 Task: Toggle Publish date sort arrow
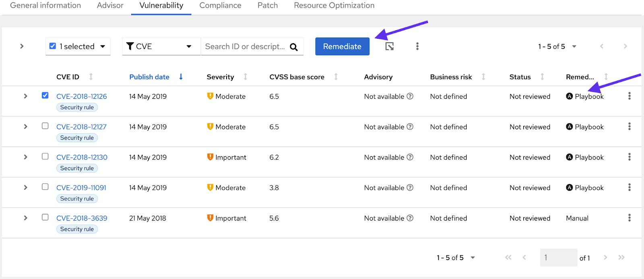click(181, 77)
